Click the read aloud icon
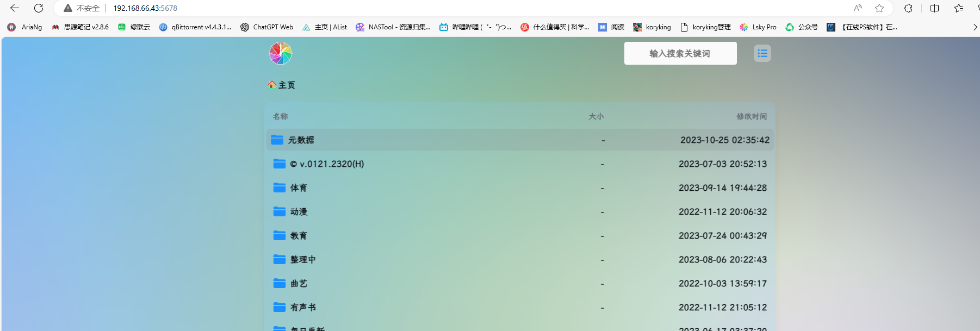 point(858,8)
